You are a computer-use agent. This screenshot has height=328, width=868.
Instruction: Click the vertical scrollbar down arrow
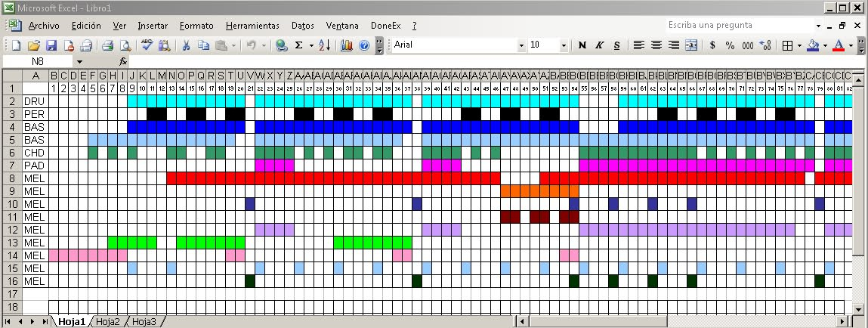click(x=858, y=309)
